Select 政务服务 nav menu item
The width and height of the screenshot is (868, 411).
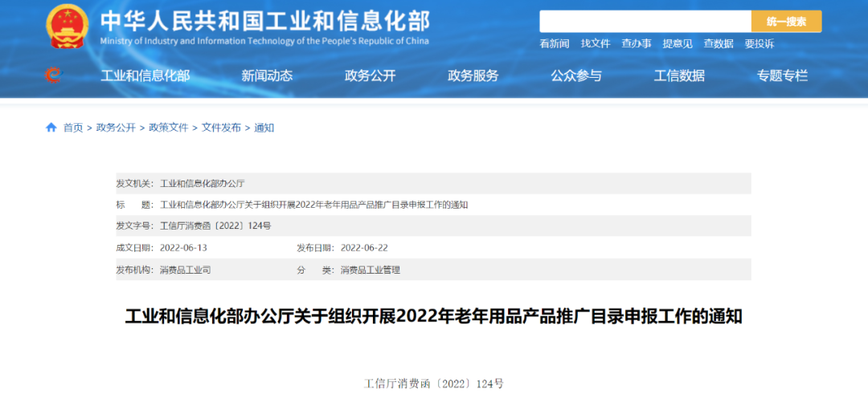pos(473,76)
